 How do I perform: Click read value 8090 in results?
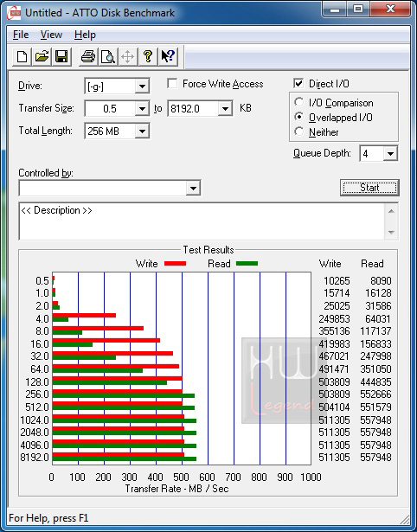[381, 281]
